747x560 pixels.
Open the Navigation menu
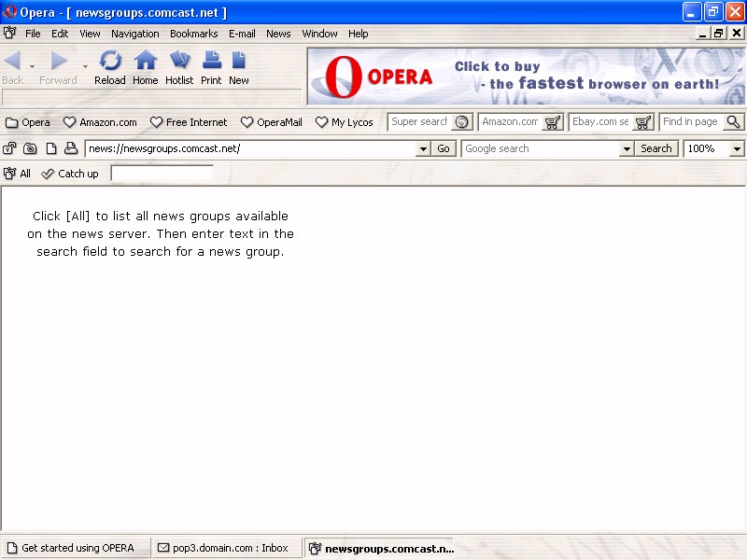coord(135,34)
